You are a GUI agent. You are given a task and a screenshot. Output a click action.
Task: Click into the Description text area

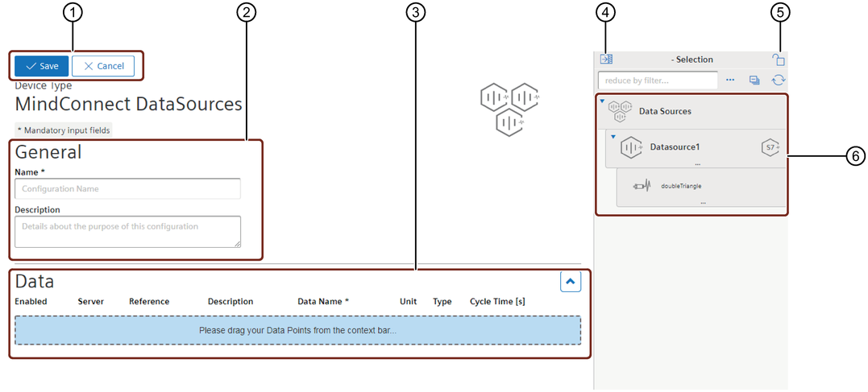(x=128, y=231)
